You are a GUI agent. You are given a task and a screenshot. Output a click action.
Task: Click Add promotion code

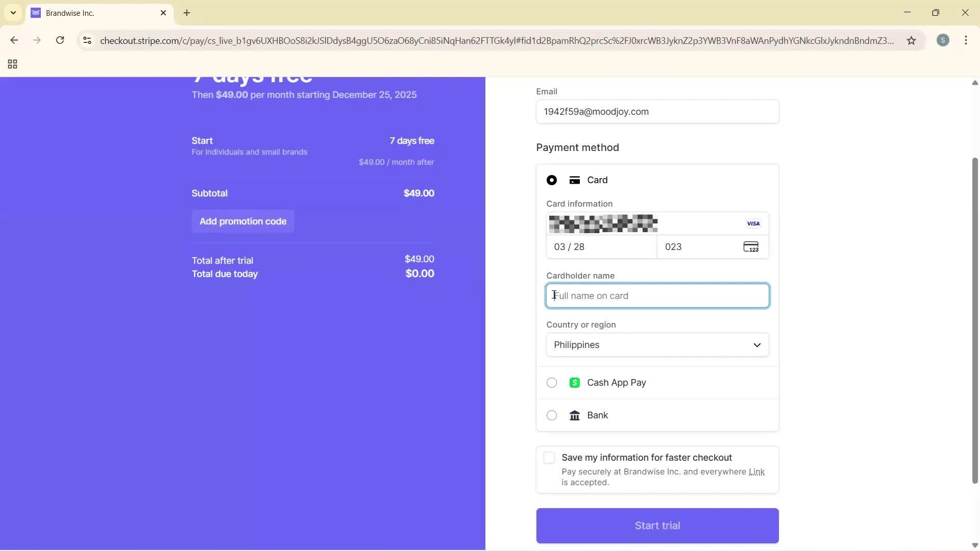coord(243,221)
